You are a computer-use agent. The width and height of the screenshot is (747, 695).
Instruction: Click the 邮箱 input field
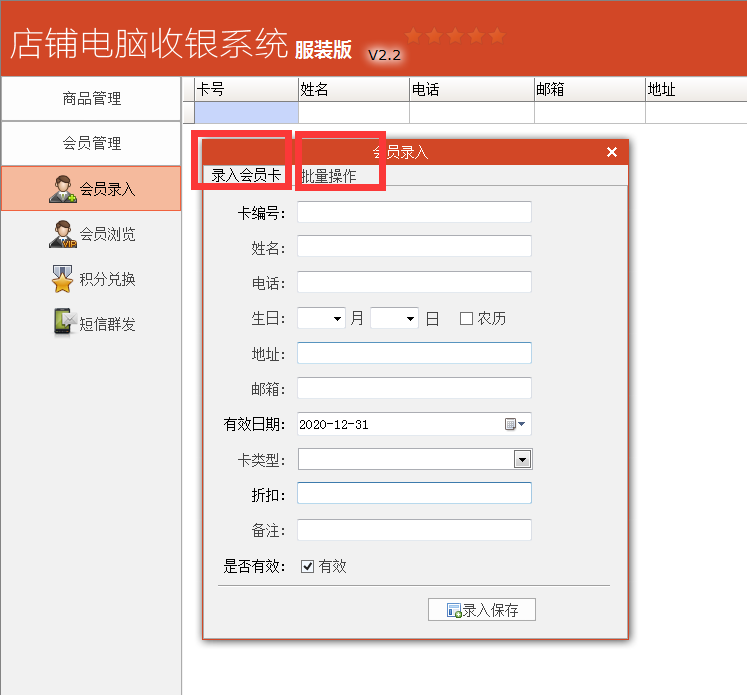[414, 388]
